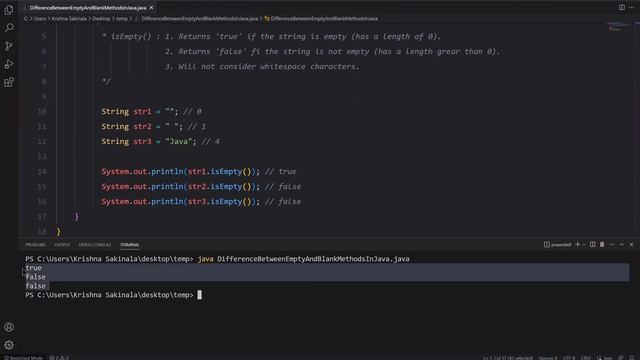Viewport: 640px width, 360px height.
Task: Click the "Java" string literal on line 12
Action: (x=178, y=142)
